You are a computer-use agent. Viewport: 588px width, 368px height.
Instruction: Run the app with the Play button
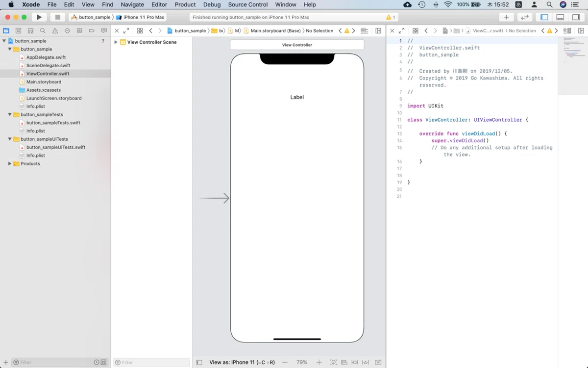tap(39, 17)
